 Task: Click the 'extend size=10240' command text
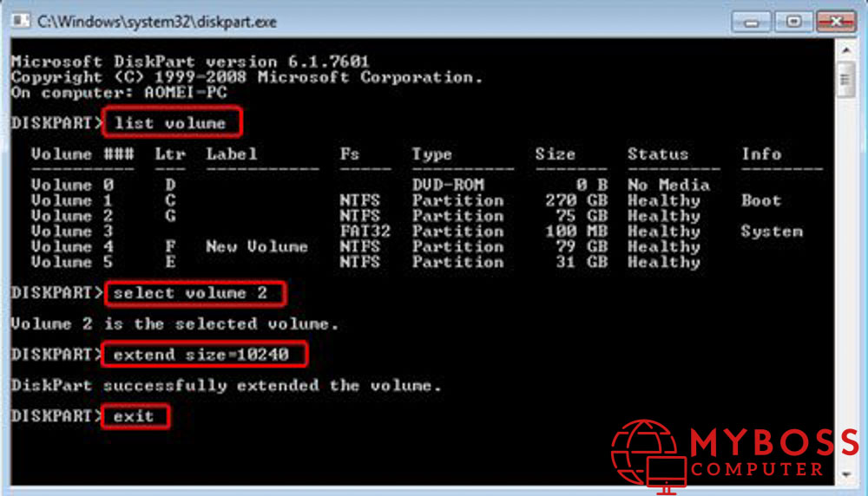click(206, 354)
